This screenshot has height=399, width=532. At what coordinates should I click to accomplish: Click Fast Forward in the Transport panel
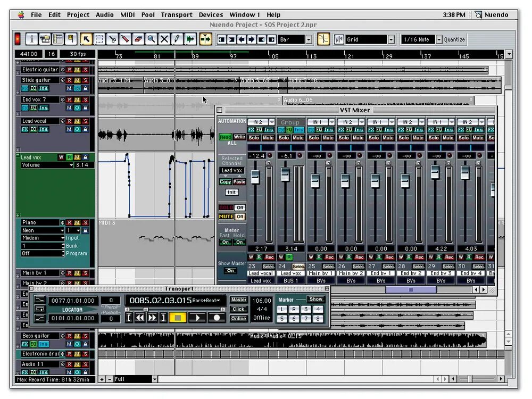click(x=152, y=318)
